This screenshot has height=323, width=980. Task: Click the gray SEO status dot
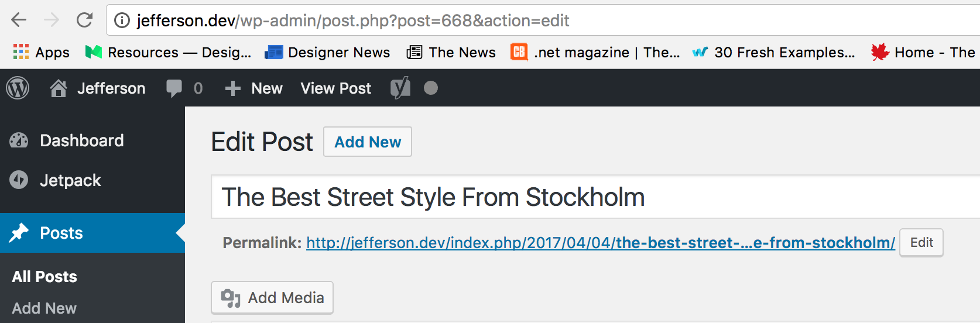[x=431, y=88]
